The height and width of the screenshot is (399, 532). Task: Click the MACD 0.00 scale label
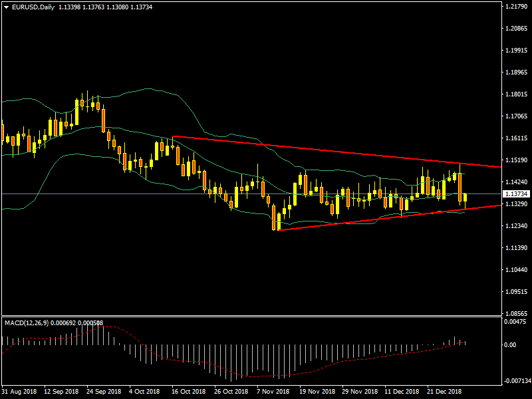coord(511,344)
